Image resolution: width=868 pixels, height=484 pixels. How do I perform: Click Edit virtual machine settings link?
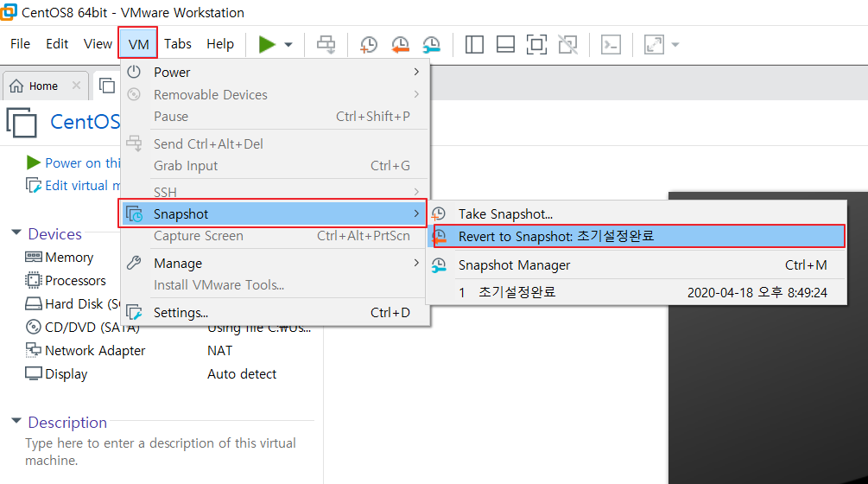83,186
